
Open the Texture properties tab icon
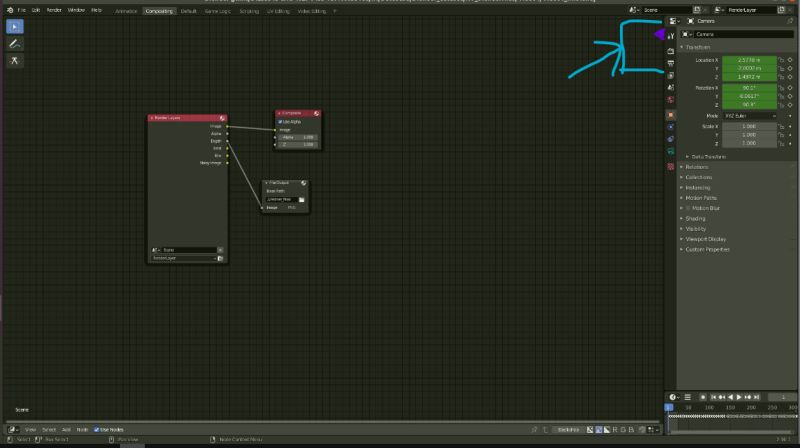[671, 167]
